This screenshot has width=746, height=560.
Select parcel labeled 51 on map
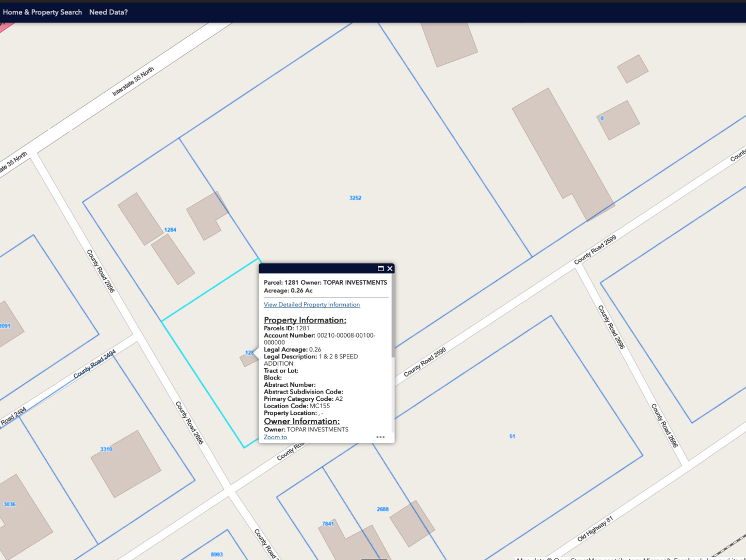(512, 437)
